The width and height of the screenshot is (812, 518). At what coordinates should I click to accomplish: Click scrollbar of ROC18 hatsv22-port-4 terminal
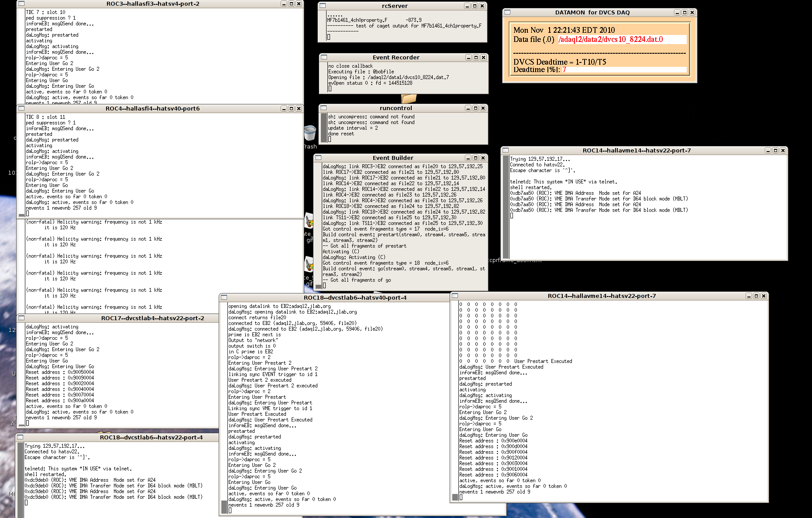pyautogui.click(x=20, y=480)
